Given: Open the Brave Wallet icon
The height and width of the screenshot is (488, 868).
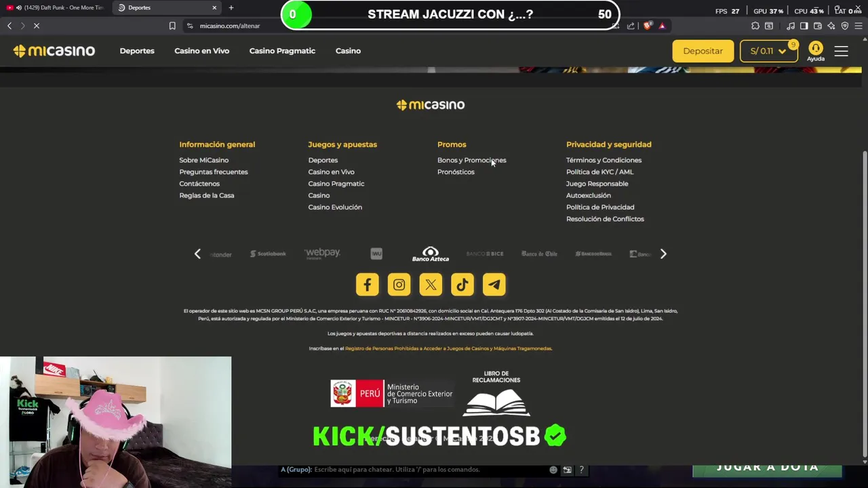Looking at the screenshot, I should tap(818, 26).
